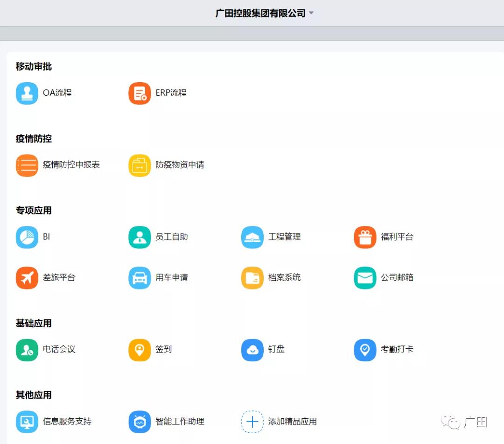Click the OA流程 label

tap(57, 93)
